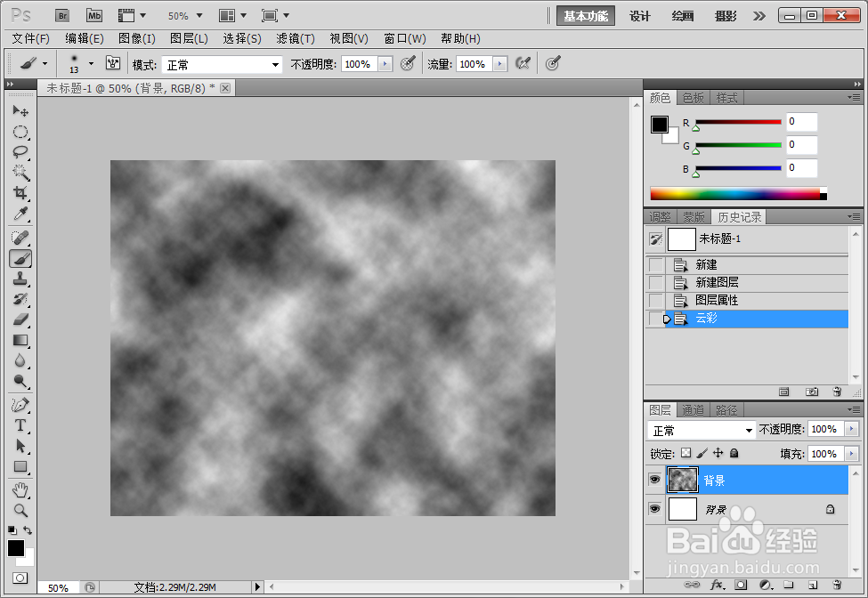Toggle lock image pixels
868x598 pixels.
pos(702,453)
